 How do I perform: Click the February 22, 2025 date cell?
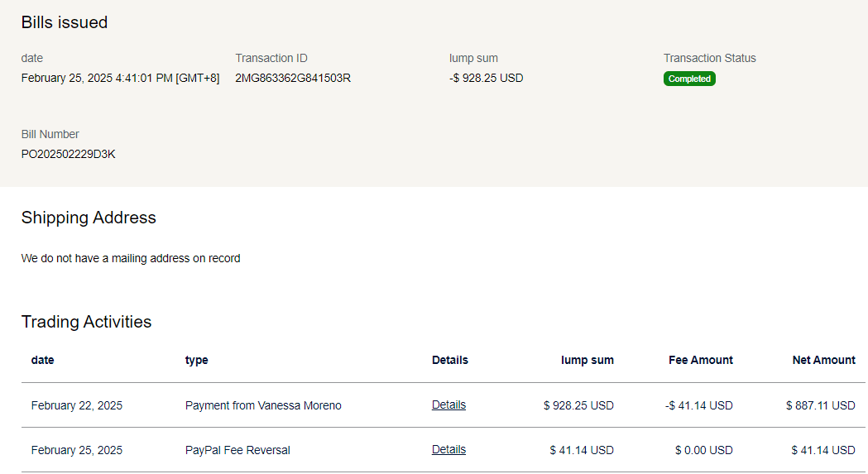click(77, 405)
